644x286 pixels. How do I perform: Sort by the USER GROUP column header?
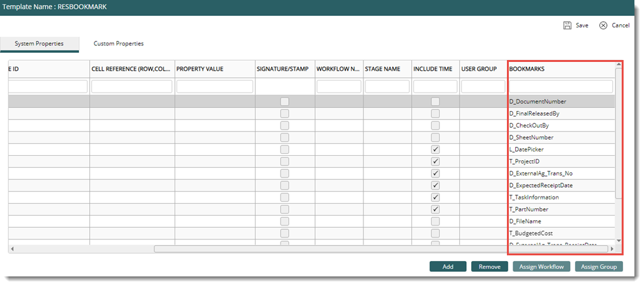click(479, 69)
